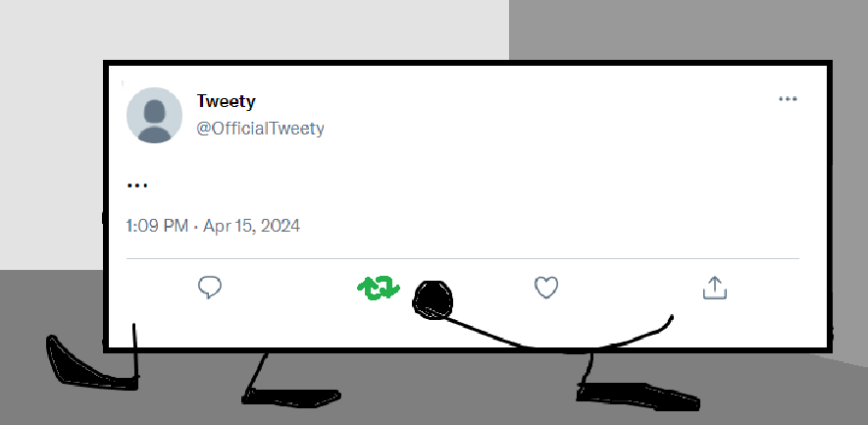Click the curved black arm line
This screenshot has width=868, height=425.
[x=549, y=344]
